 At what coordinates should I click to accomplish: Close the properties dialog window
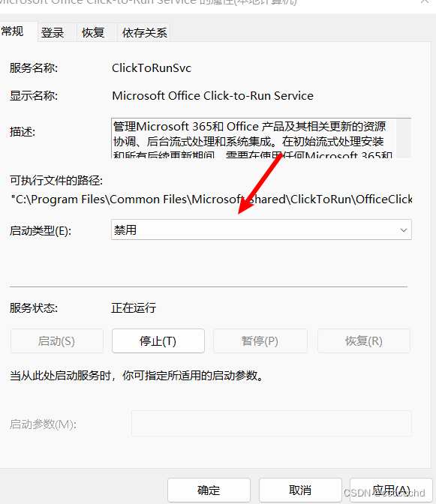pyautogui.click(x=425, y=1)
